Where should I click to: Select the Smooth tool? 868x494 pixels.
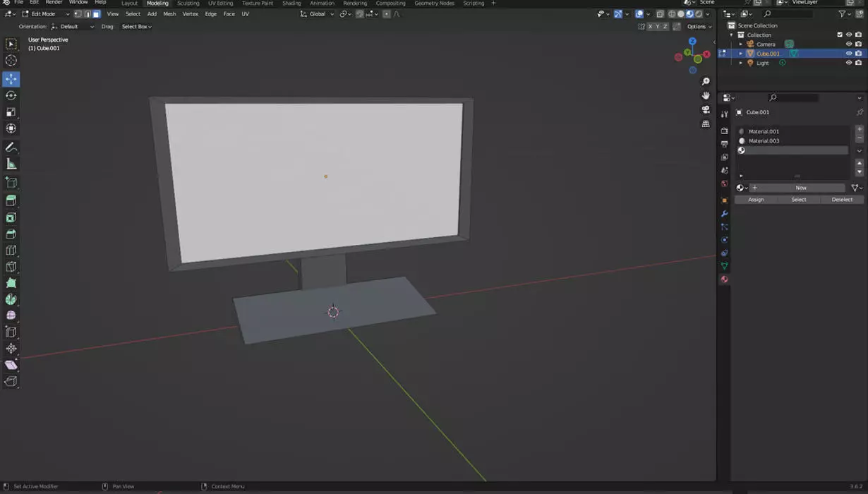tap(11, 315)
